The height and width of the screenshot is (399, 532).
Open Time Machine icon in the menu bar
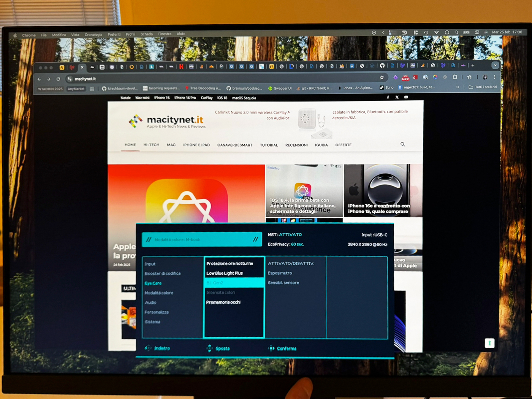click(426, 33)
